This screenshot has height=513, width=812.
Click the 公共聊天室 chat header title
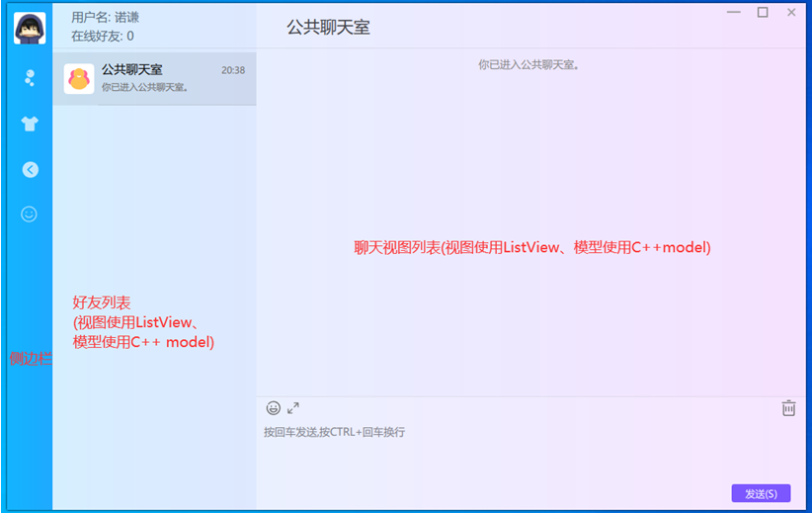tap(328, 28)
